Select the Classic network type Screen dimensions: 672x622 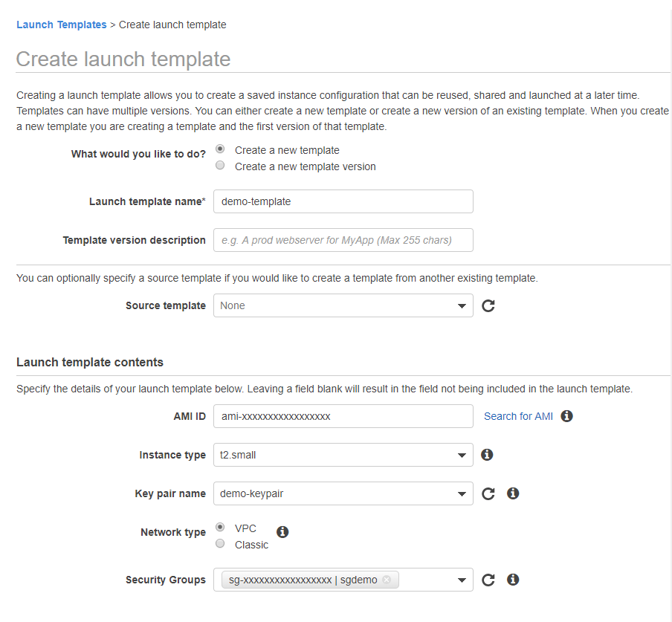coord(219,543)
